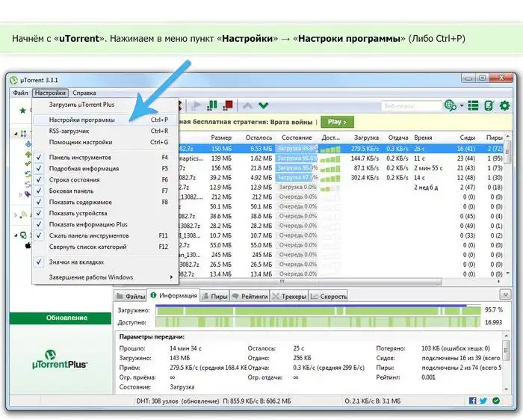Move torrent up the queue arrow

coord(247,106)
